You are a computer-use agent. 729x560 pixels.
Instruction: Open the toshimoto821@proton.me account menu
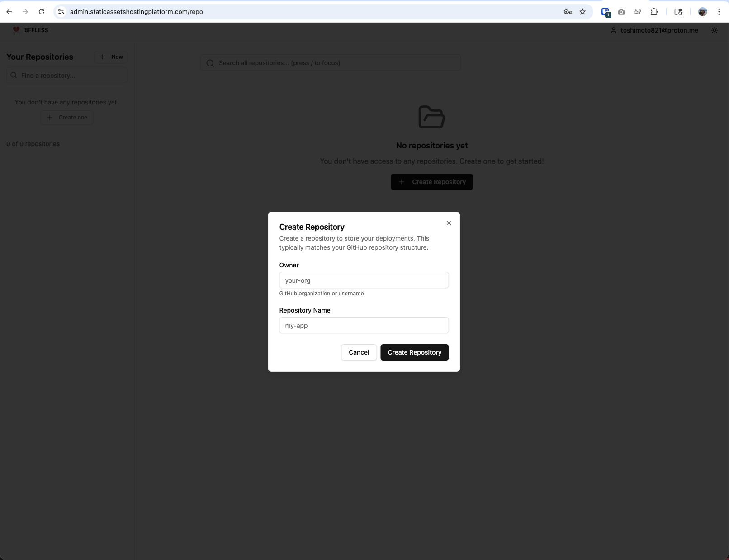point(654,30)
